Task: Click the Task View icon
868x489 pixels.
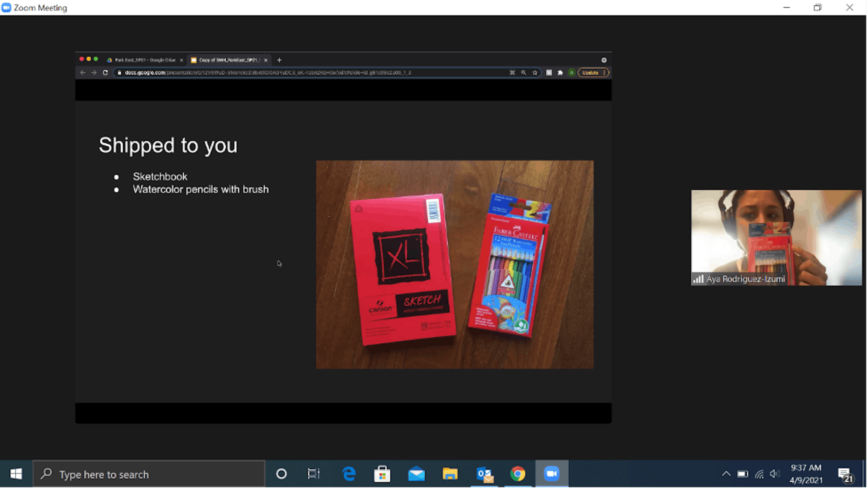Action: pyautogui.click(x=313, y=474)
